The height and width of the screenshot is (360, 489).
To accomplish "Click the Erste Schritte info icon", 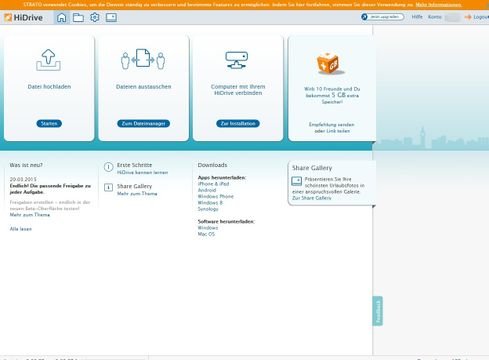I will coord(108,167).
